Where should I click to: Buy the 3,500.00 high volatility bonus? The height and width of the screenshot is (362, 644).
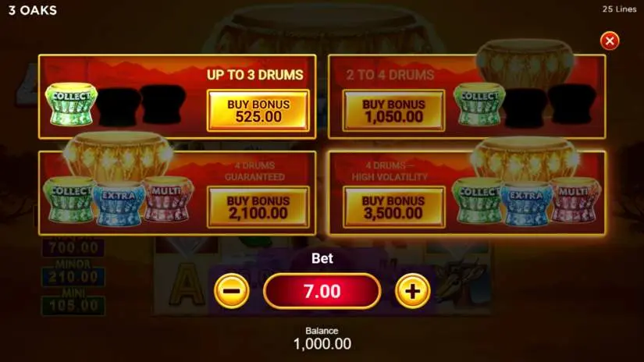coord(394,207)
